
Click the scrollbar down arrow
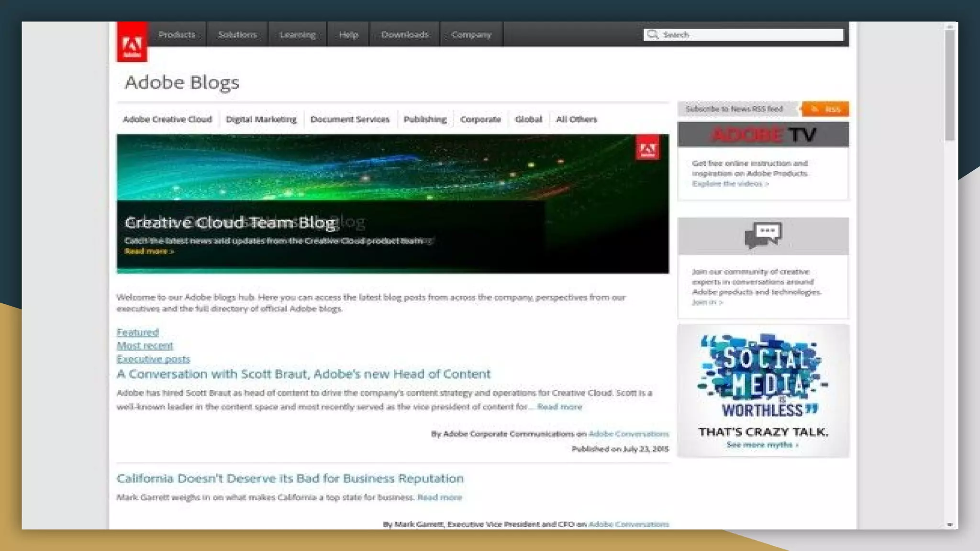950,525
